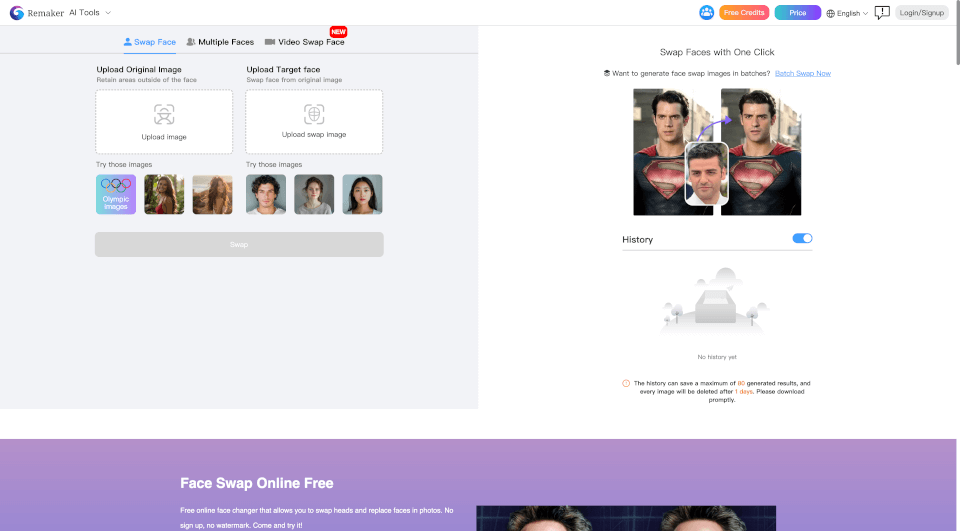960x531 pixels.
Task: Click the Remaker logo icon
Action: tap(17, 13)
